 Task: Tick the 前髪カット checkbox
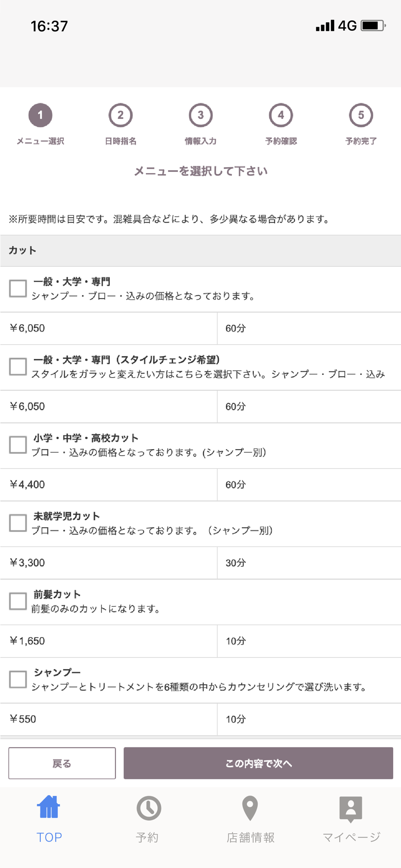coord(18,601)
